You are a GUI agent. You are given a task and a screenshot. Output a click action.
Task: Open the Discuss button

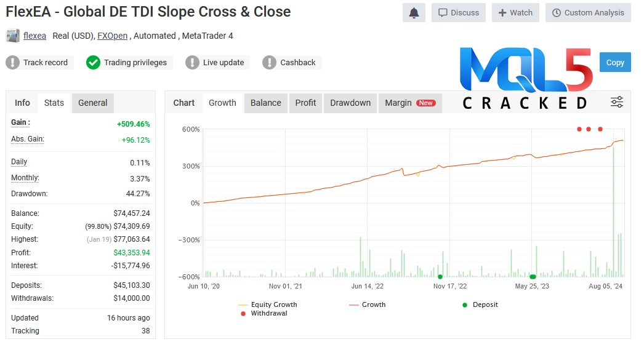[x=458, y=13]
